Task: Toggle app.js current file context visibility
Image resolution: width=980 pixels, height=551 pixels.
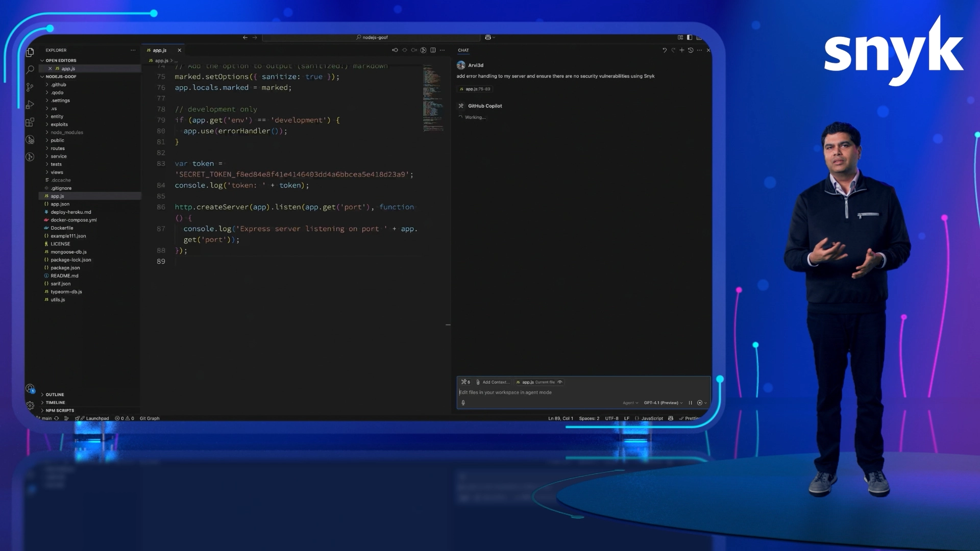Action: (x=560, y=382)
